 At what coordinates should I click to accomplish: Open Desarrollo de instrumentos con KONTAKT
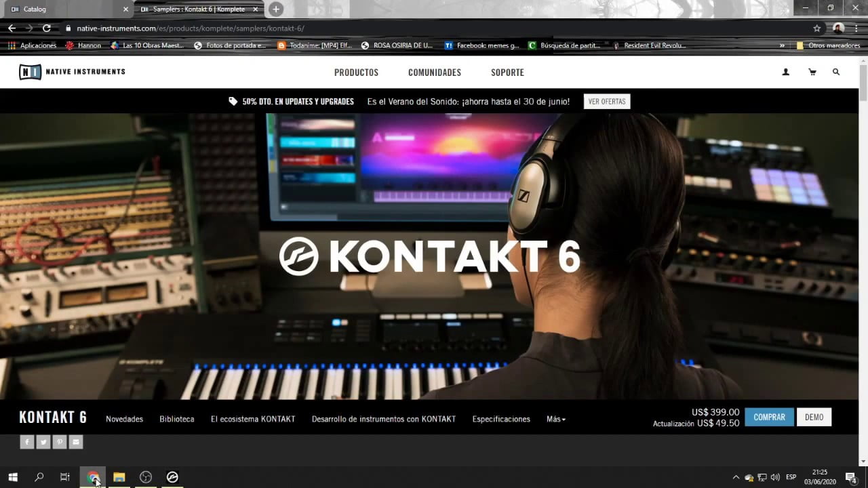(384, 419)
